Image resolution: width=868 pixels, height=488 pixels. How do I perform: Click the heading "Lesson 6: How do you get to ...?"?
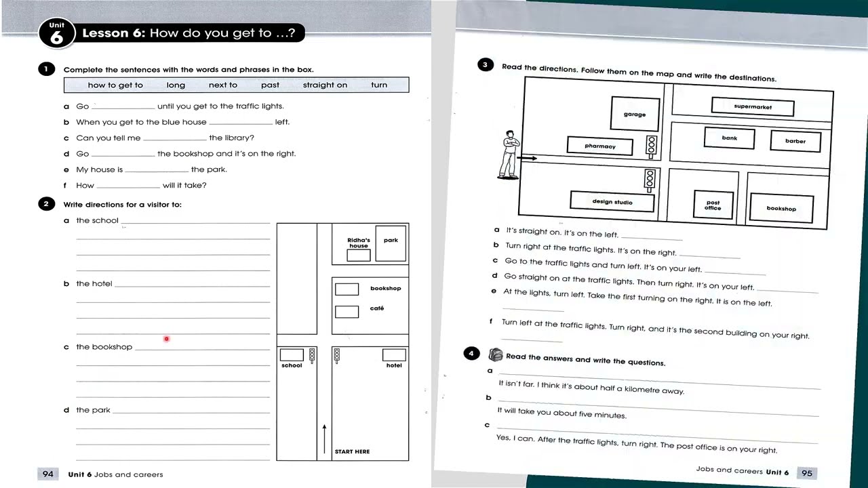[x=189, y=33]
